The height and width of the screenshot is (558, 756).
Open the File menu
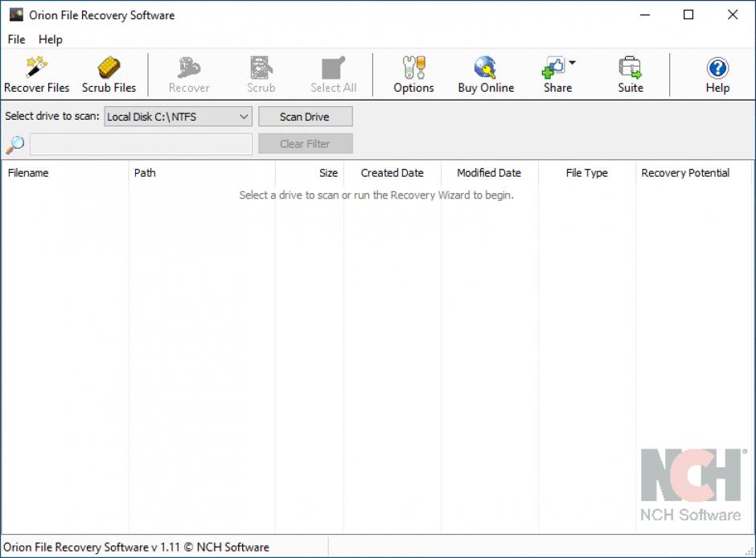16,39
